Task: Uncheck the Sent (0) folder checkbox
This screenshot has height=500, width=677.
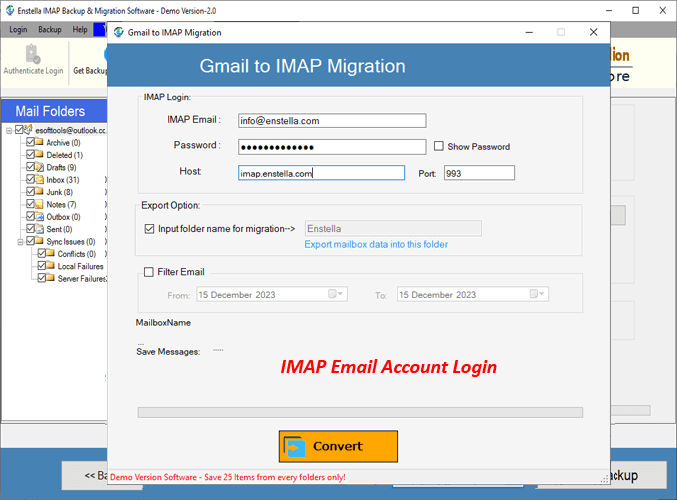Action: 30,229
